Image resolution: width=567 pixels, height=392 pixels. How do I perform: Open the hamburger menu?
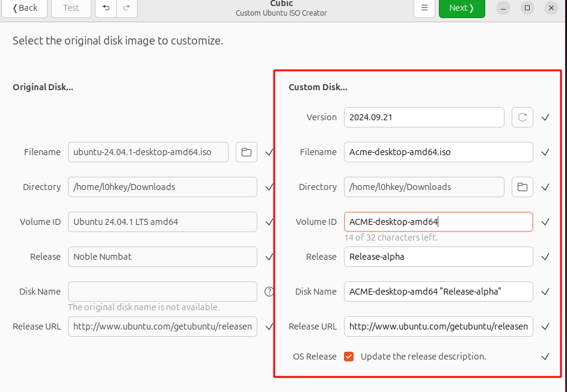[x=424, y=8]
